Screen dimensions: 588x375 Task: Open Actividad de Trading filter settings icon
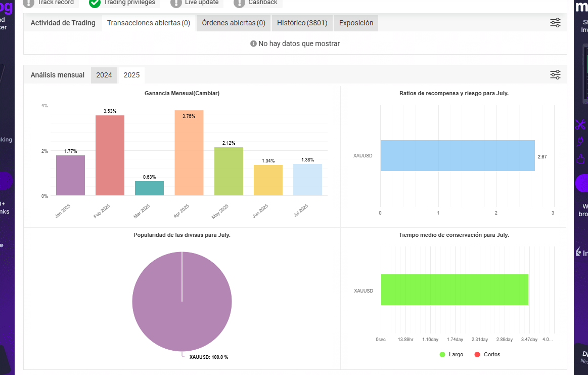[x=555, y=23]
